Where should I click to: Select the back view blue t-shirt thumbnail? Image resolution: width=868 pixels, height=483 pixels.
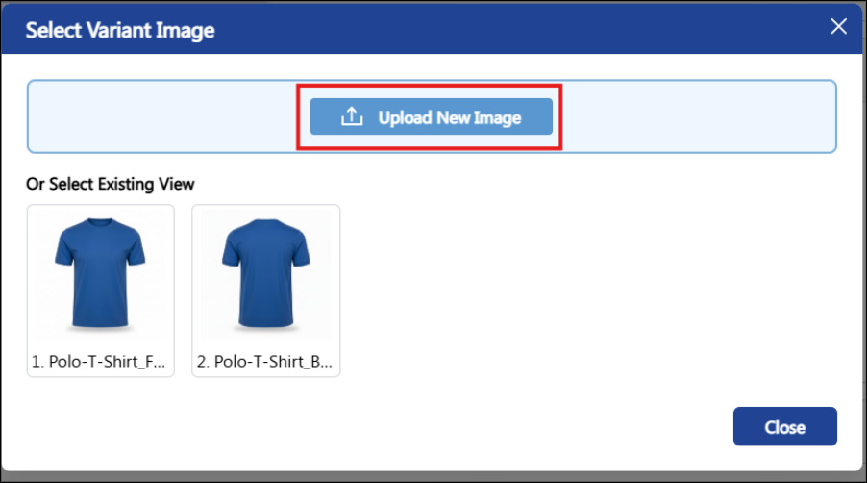click(265, 273)
